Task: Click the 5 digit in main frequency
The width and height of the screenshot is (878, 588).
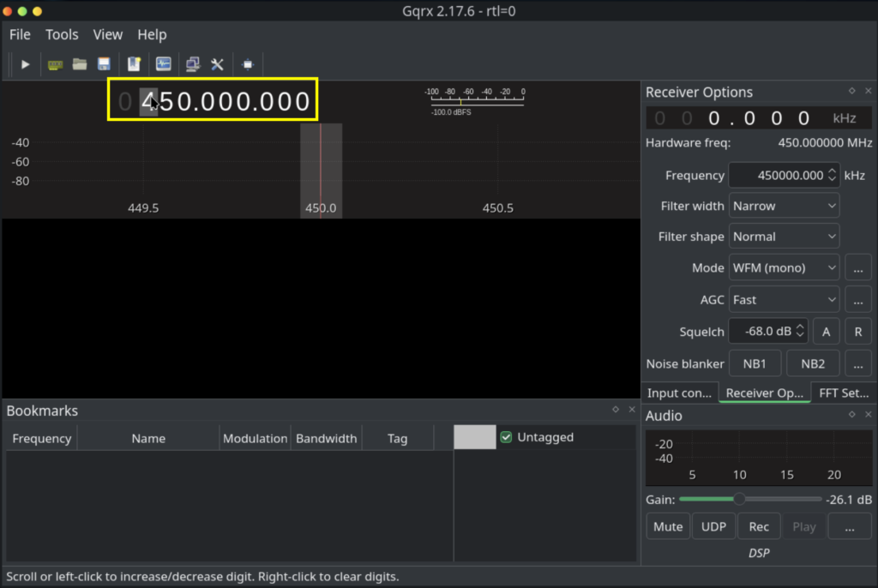Action: tap(167, 101)
